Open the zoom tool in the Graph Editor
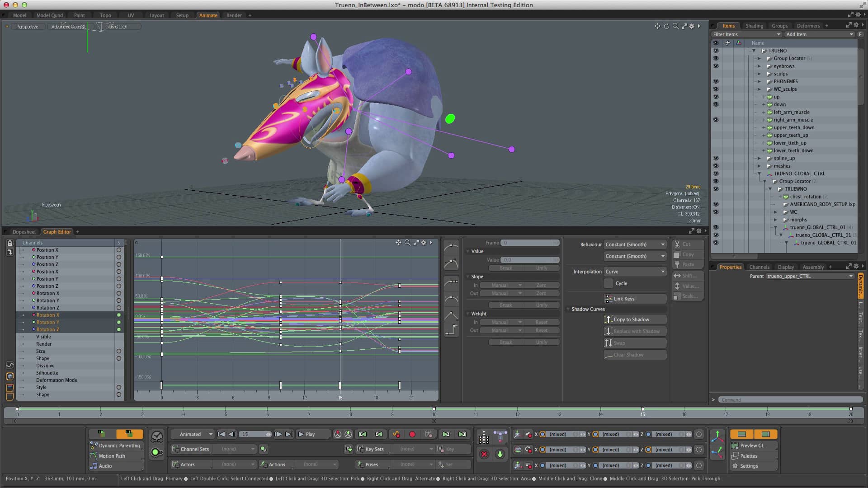The image size is (868, 488). click(407, 243)
